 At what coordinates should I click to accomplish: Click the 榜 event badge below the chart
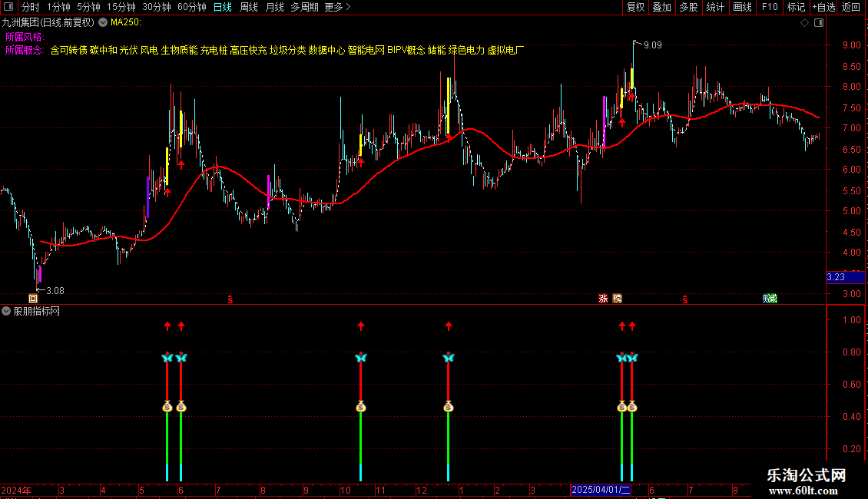(x=618, y=299)
